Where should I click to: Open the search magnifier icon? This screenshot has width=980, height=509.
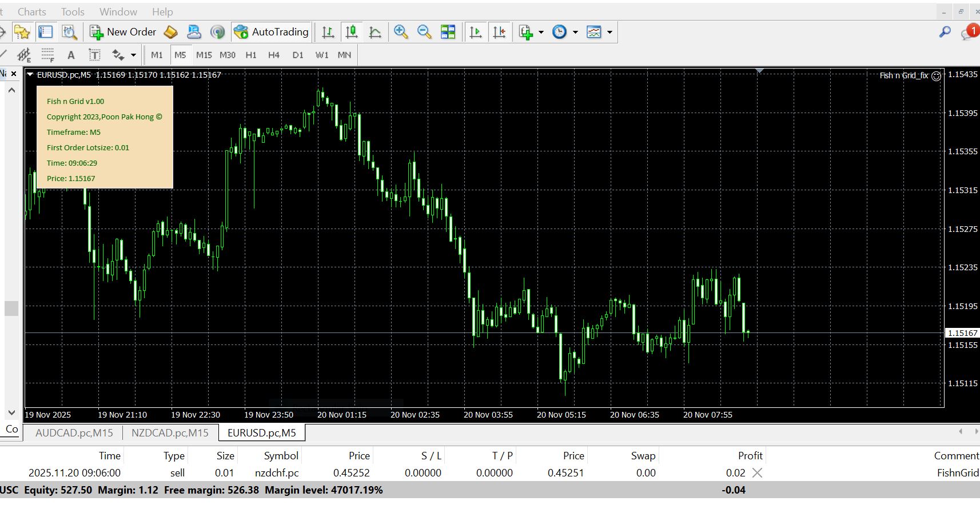[x=945, y=32]
